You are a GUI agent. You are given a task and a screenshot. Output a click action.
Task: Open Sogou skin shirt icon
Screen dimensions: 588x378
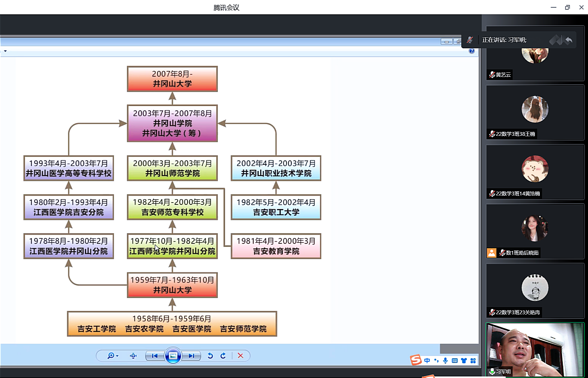coord(464,361)
